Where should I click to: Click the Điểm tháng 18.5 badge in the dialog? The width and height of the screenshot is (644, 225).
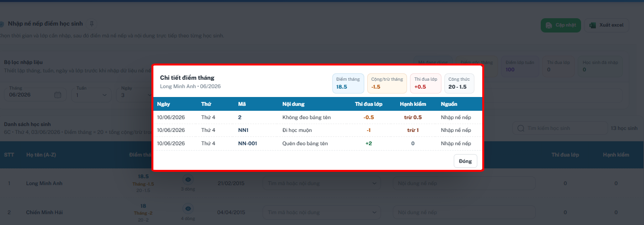[x=348, y=83]
